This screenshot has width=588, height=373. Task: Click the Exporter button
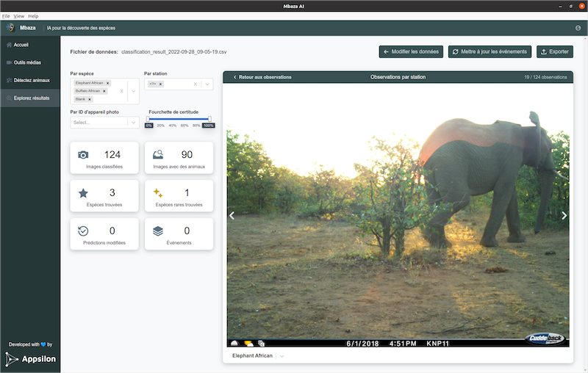(x=555, y=51)
